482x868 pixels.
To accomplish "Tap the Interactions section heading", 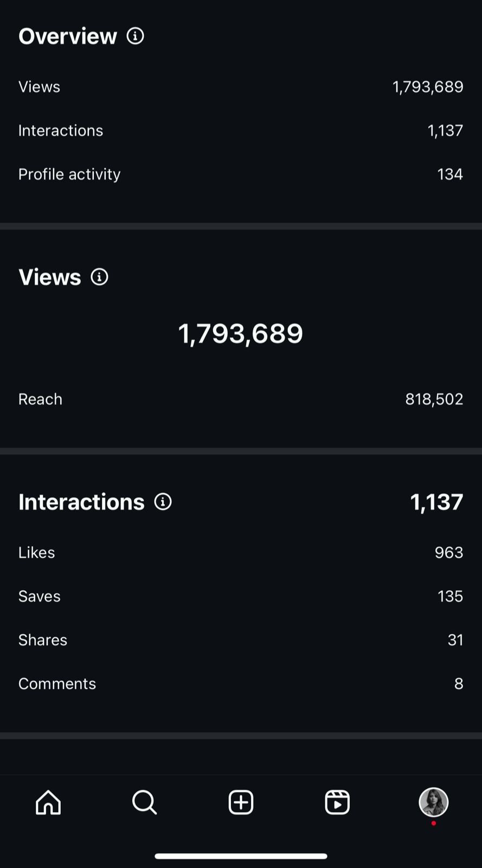I will click(x=81, y=502).
